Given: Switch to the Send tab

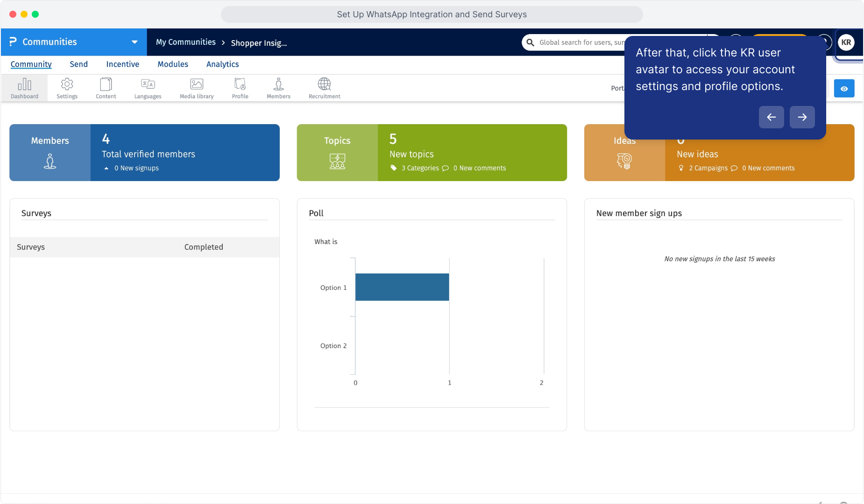Looking at the screenshot, I should point(78,64).
